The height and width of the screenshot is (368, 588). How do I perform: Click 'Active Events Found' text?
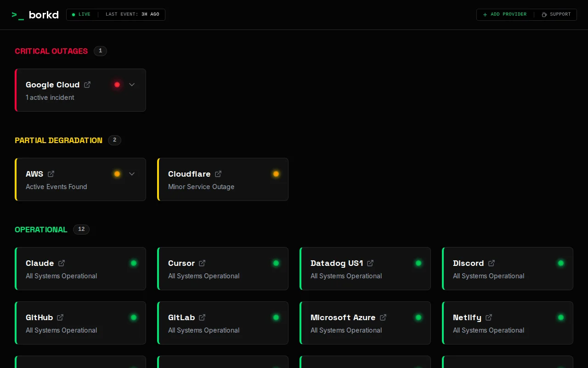[x=57, y=187]
